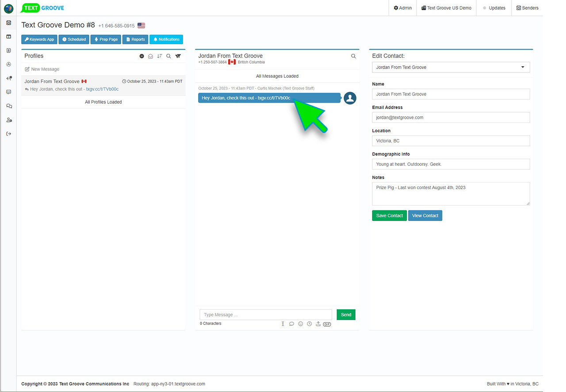Click the Notes text area
This screenshot has width=566, height=392.
[451, 194]
